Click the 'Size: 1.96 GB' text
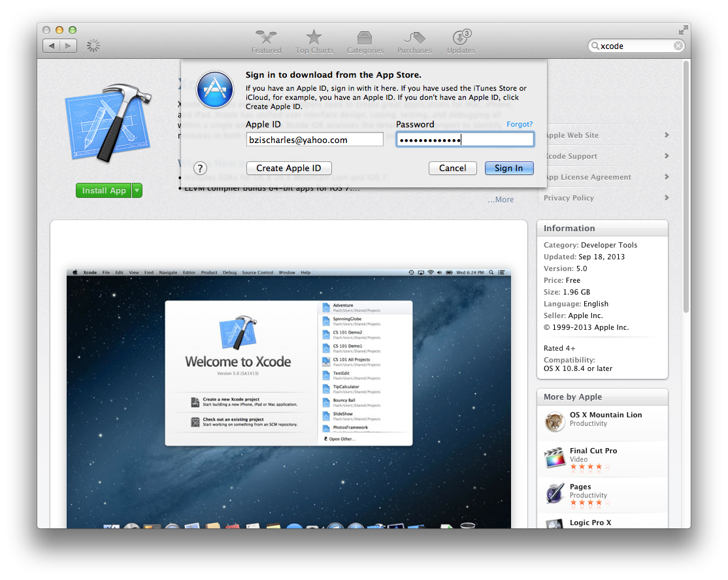This screenshot has height=580, width=728. pos(567,292)
